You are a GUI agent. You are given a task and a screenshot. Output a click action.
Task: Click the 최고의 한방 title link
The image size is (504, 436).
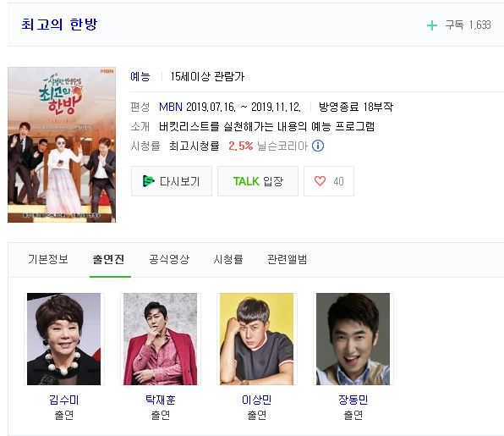click(x=59, y=25)
